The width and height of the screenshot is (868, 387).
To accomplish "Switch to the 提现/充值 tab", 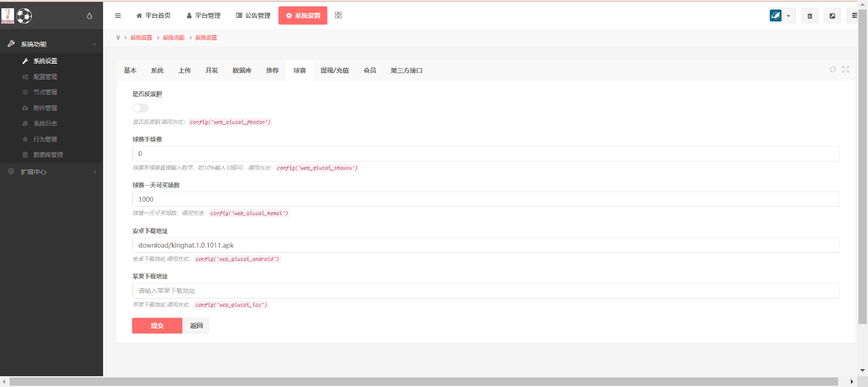I will tap(335, 71).
